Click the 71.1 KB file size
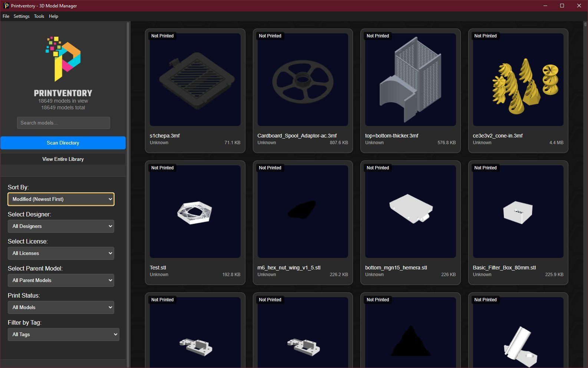588x368 pixels. 232,143
